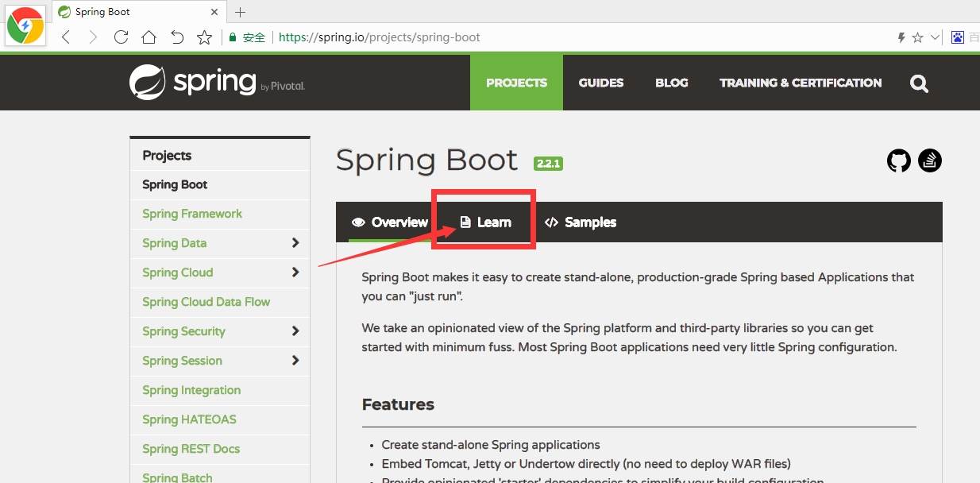The image size is (980, 483).
Task: Click the secure lock icon in the address bar
Action: [232, 37]
